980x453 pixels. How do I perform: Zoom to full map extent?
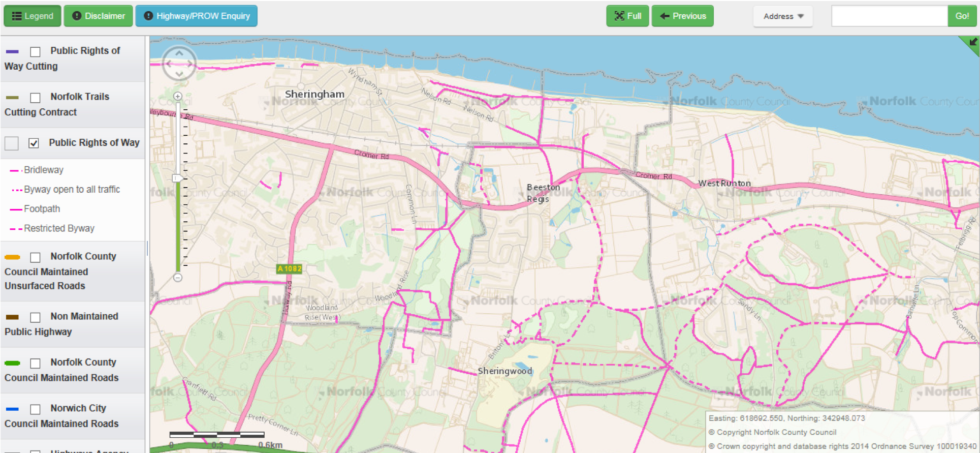click(627, 16)
